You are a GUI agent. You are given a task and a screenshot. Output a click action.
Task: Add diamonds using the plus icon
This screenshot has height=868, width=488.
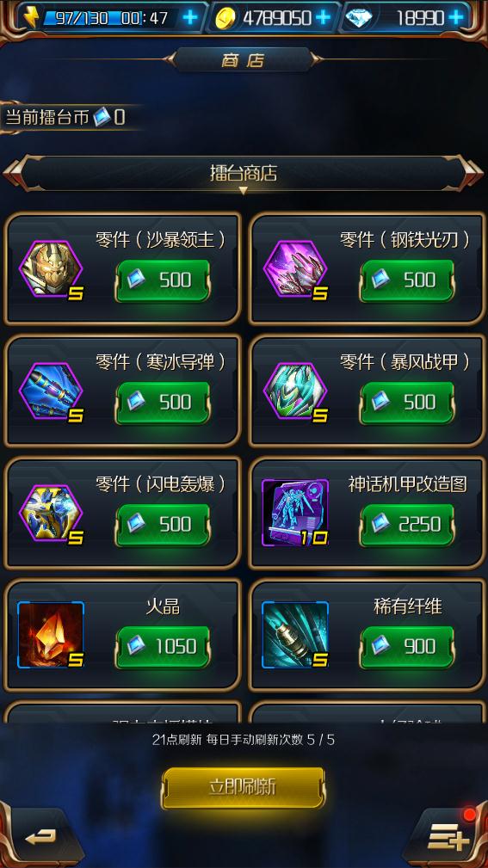456,18
